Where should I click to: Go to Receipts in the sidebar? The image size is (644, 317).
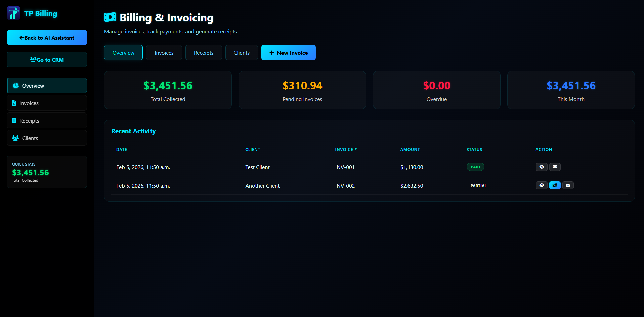[47, 121]
